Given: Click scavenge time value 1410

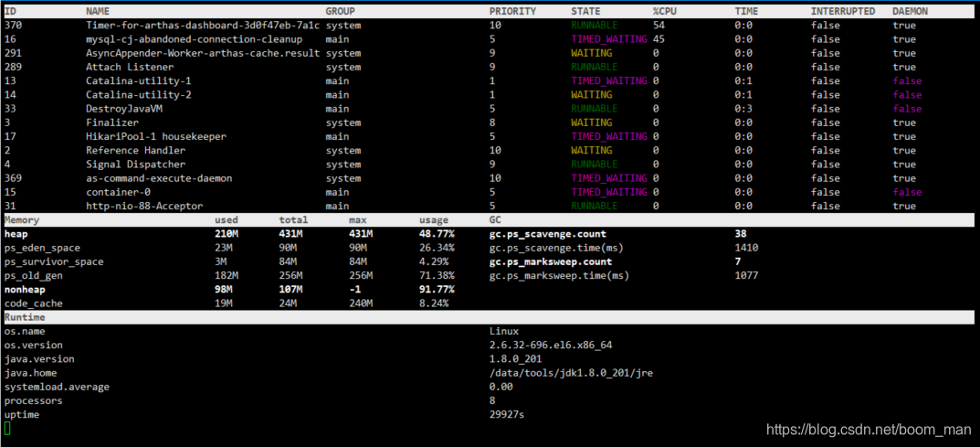Looking at the screenshot, I should (x=747, y=248).
